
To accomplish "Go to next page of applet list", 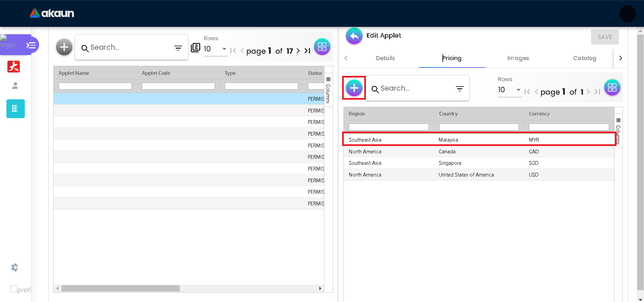I will point(298,51).
